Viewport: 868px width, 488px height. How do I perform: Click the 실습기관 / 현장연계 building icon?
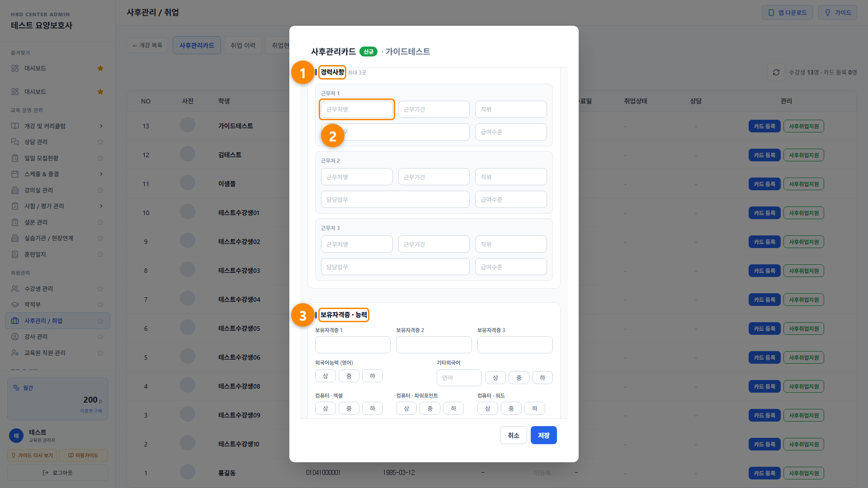15,238
